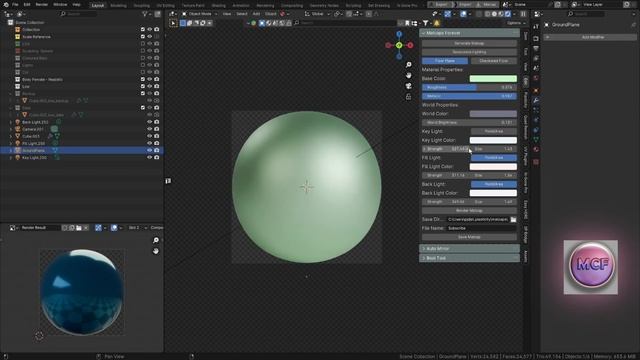Open the Modifiers wrench properties tab
640x360 pixels.
[x=536, y=100]
